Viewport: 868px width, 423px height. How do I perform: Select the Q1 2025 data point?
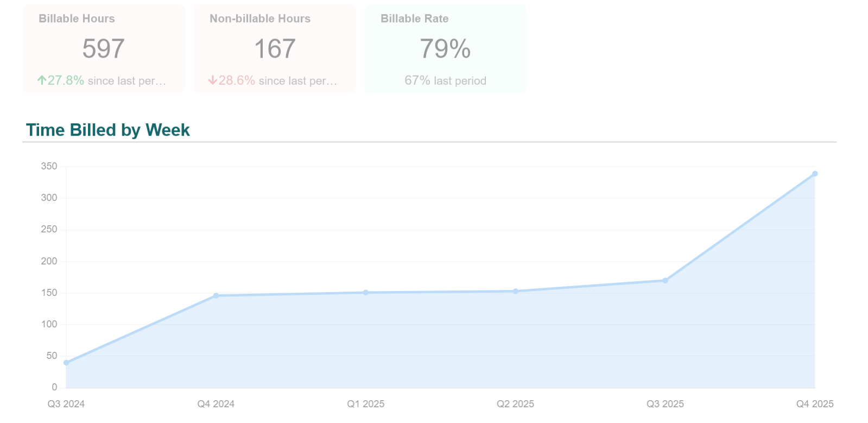pyautogui.click(x=366, y=293)
